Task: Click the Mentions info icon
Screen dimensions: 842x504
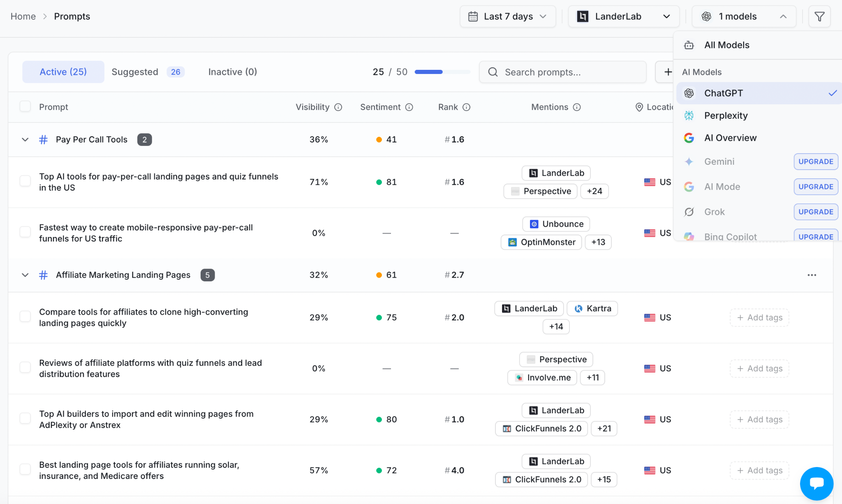Action: click(577, 107)
